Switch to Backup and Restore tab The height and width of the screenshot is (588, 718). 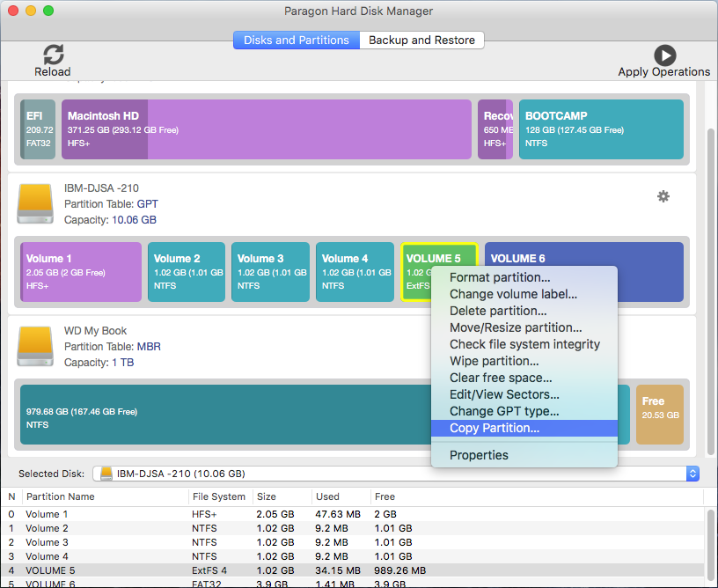point(421,40)
